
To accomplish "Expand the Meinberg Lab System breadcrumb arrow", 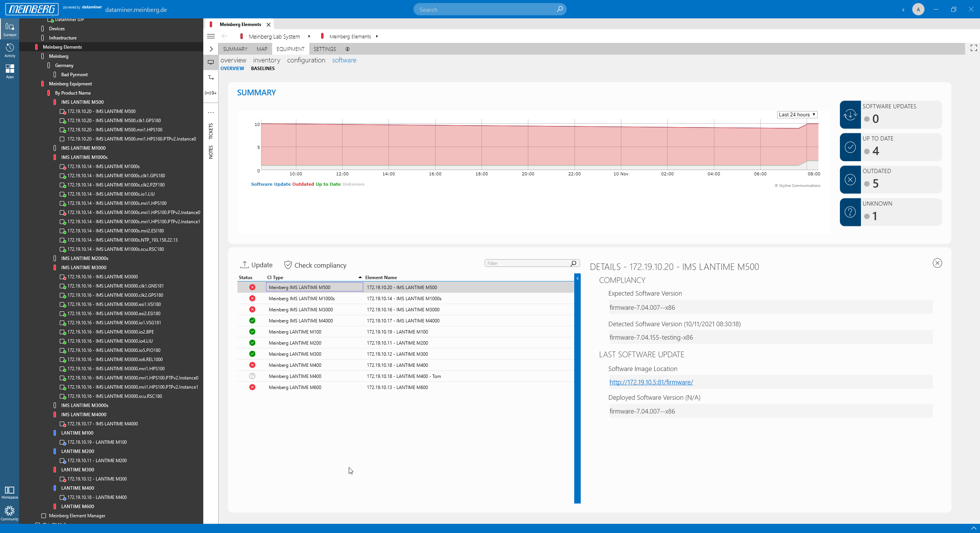I will 309,36.
